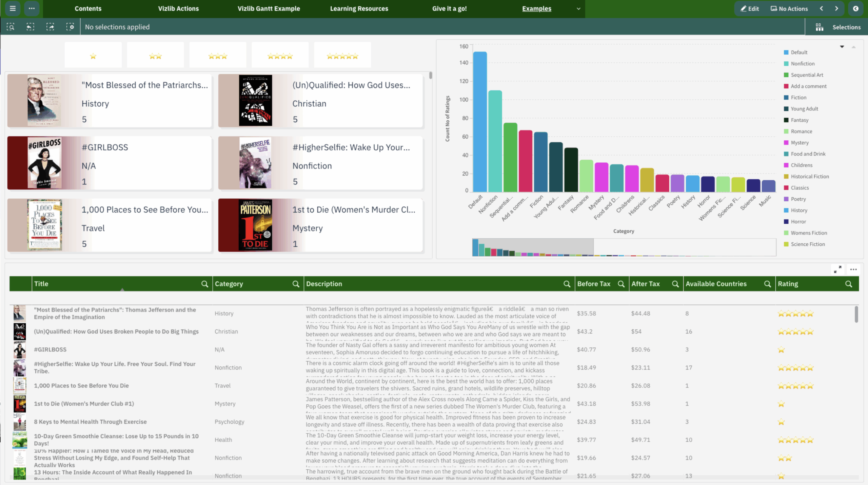Collapse the chart legend with the chevron
Screen dimensions: 868x485
coord(842,47)
